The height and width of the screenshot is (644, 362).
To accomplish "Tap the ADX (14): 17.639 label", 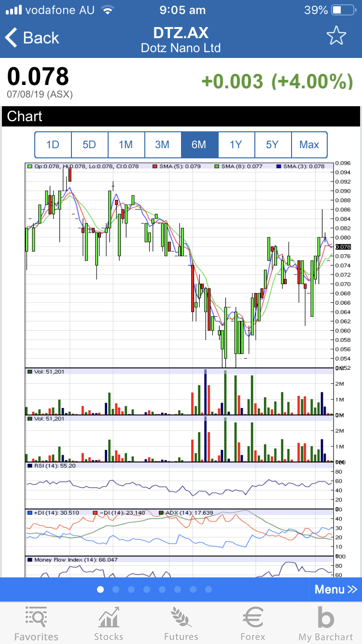I will pos(189,512).
